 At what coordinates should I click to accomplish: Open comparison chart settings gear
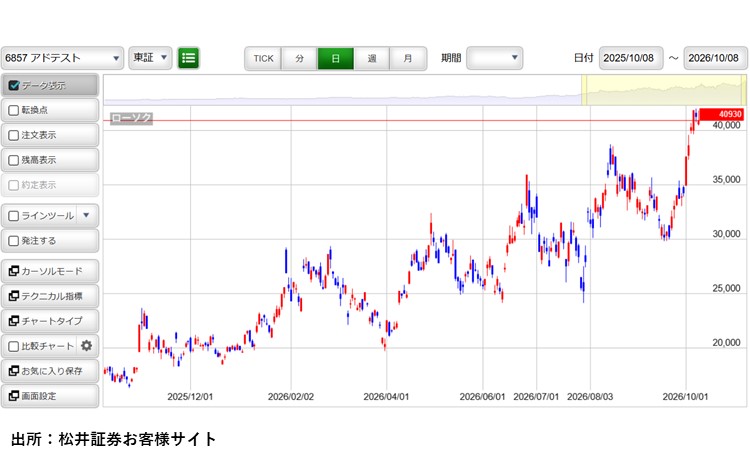point(86,346)
